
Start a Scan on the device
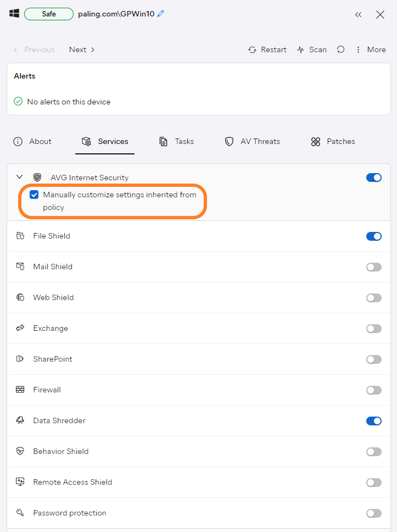coord(312,49)
